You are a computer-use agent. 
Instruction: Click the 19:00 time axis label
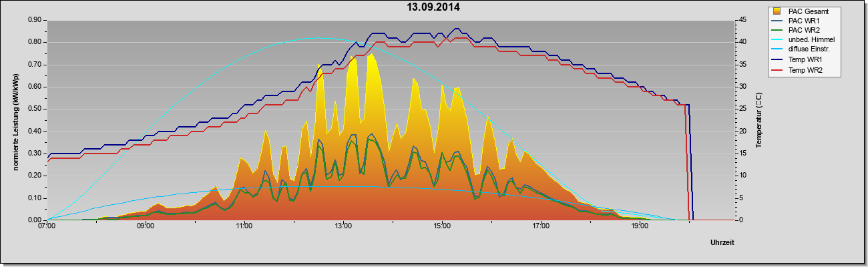coord(640,227)
